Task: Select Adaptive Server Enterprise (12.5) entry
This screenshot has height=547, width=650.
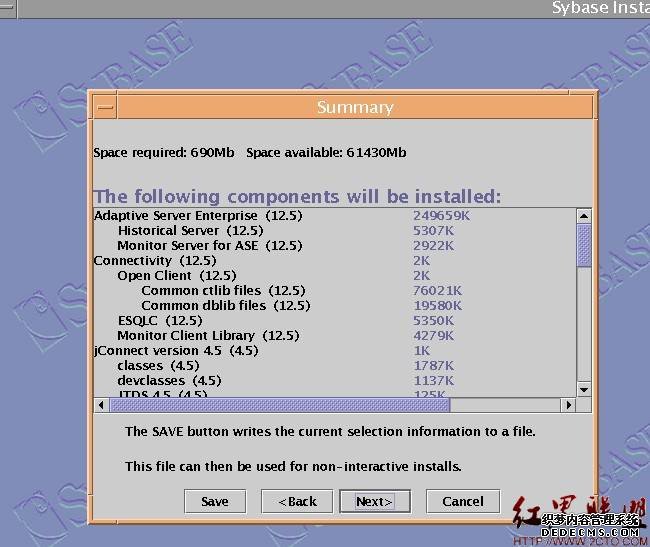Action: click(x=198, y=215)
